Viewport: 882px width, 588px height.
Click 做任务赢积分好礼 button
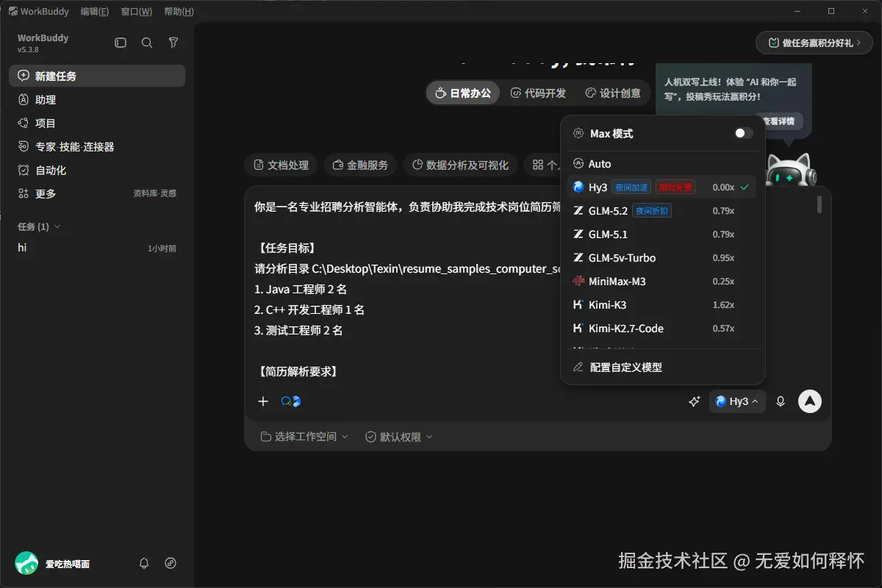814,43
